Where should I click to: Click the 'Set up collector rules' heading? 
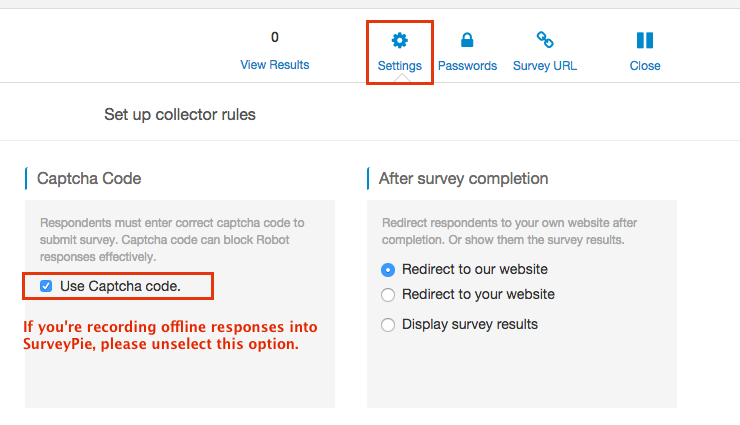pyautogui.click(x=180, y=115)
